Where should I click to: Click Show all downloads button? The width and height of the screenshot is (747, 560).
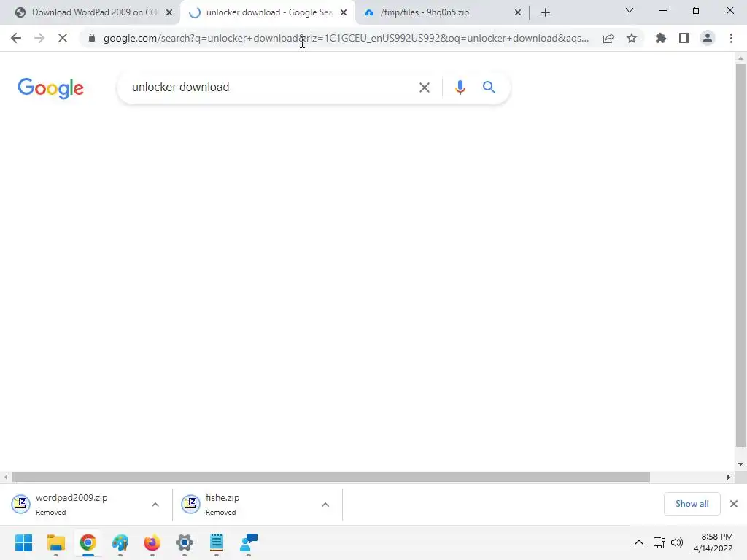pos(692,504)
